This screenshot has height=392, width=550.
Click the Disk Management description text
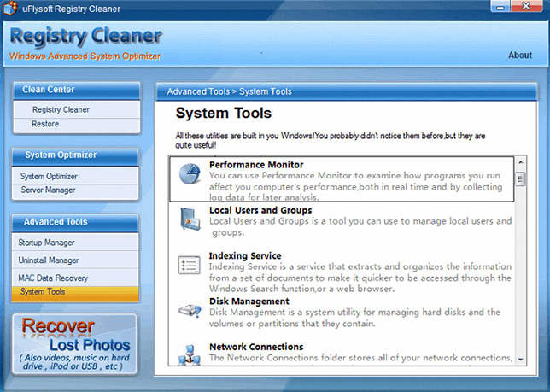tap(354, 318)
